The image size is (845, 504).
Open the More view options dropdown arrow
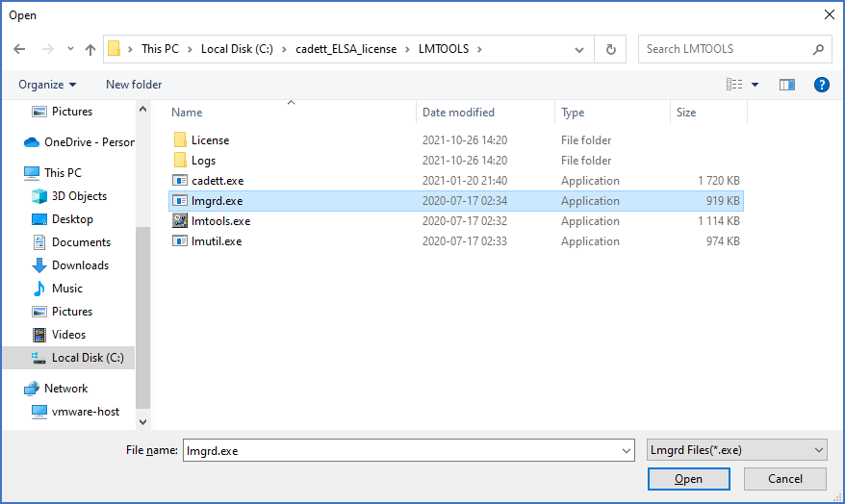(755, 85)
